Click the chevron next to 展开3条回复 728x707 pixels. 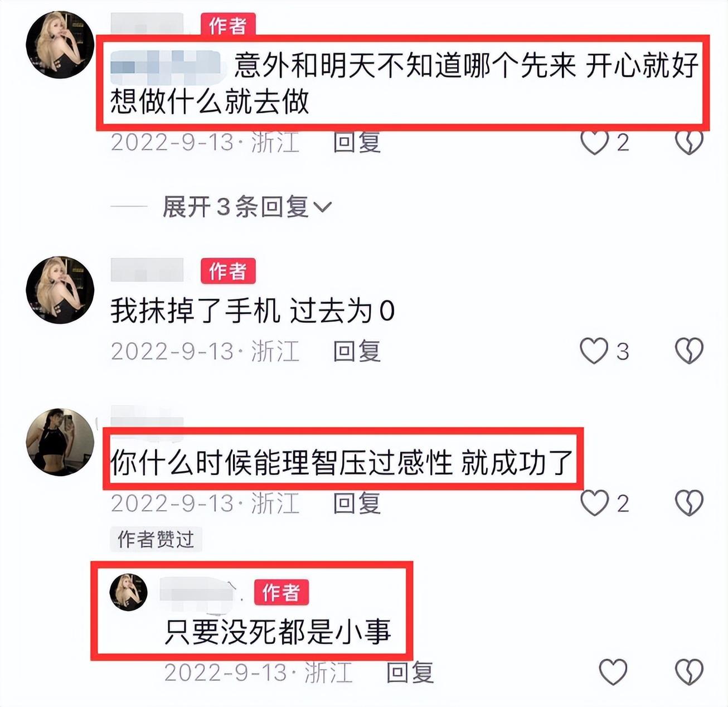[x=322, y=207]
